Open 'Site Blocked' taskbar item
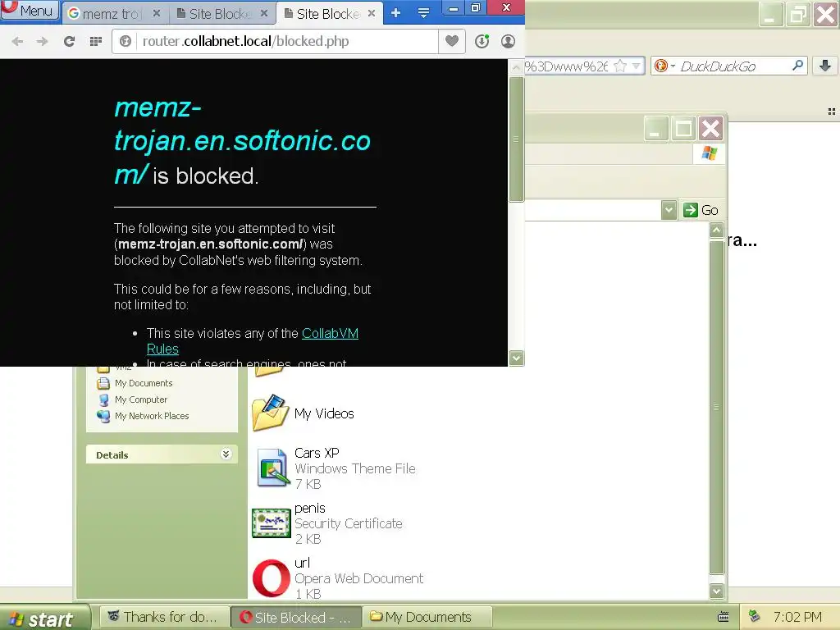Screen dimensions: 840x630 point(295,617)
